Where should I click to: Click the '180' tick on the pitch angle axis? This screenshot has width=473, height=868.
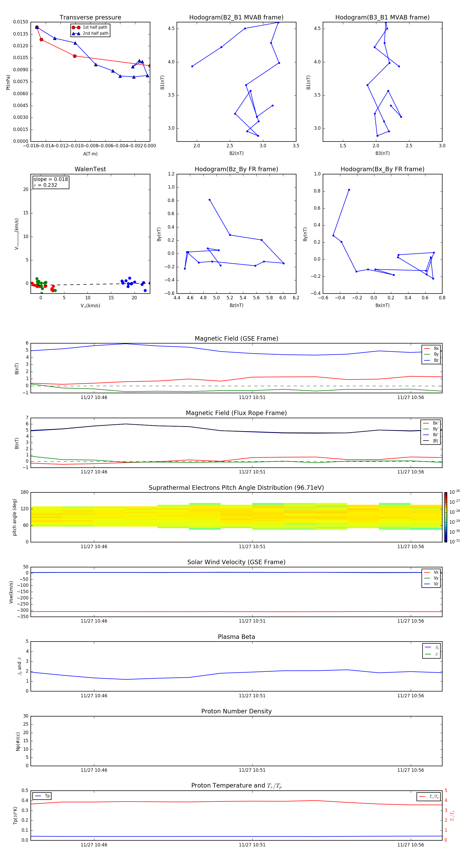point(25,492)
